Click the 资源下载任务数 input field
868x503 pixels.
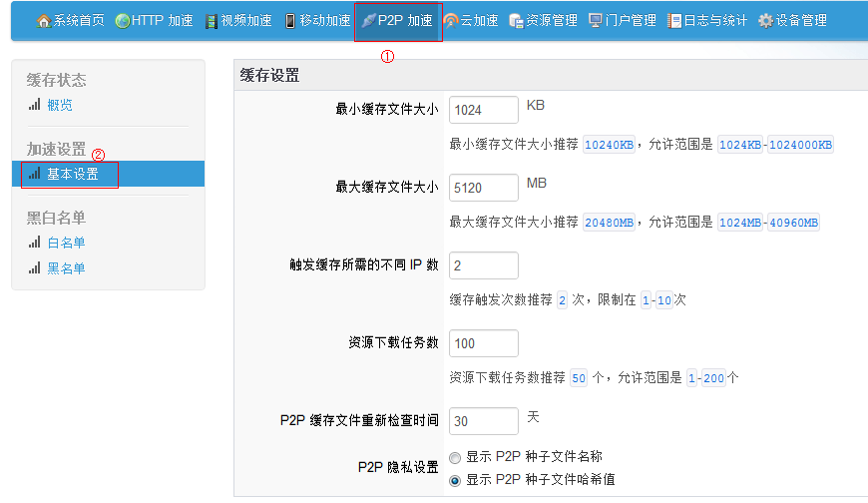[484, 343]
